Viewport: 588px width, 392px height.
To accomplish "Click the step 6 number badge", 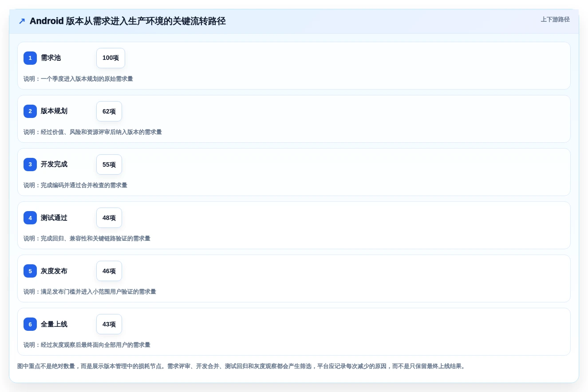I will tap(30, 324).
